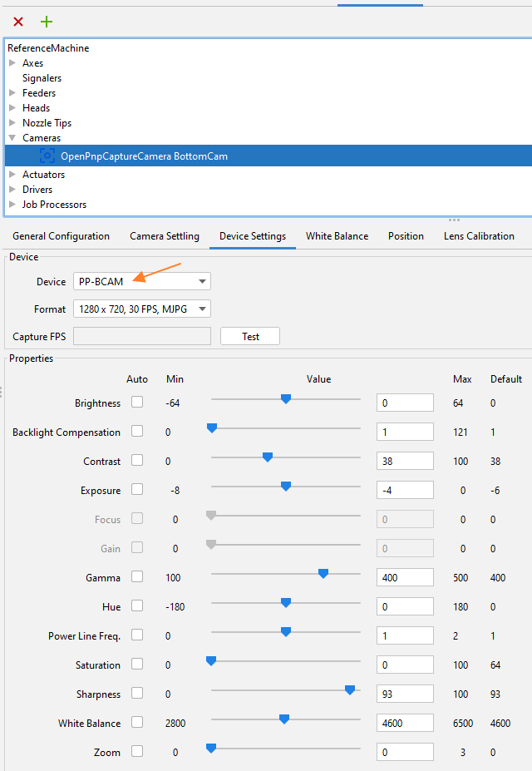Click the Gamma slider handle
The height and width of the screenshot is (771, 532).
[323, 573]
